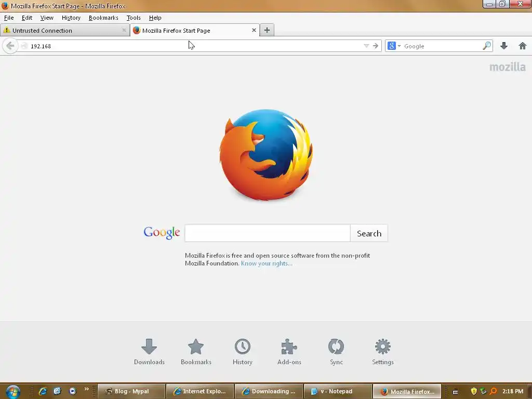
Task: Launch Internet Explorer from quick launch
Action: pyautogui.click(x=43, y=391)
